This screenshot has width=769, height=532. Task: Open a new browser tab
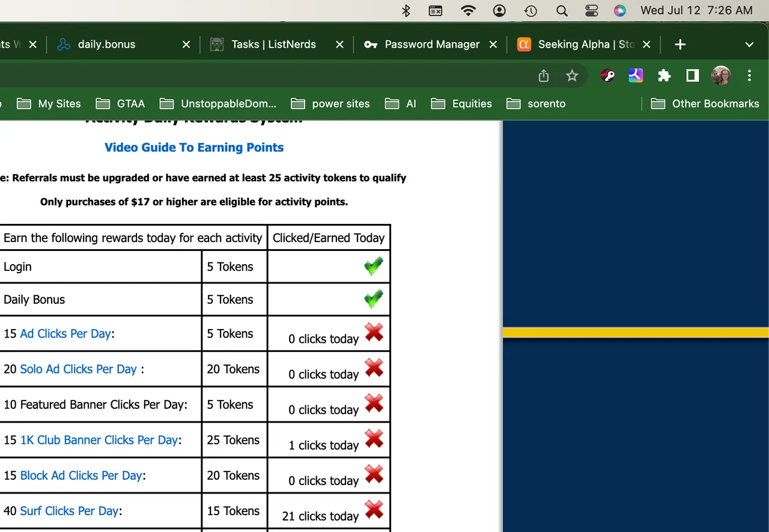pyautogui.click(x=680, y=44)
